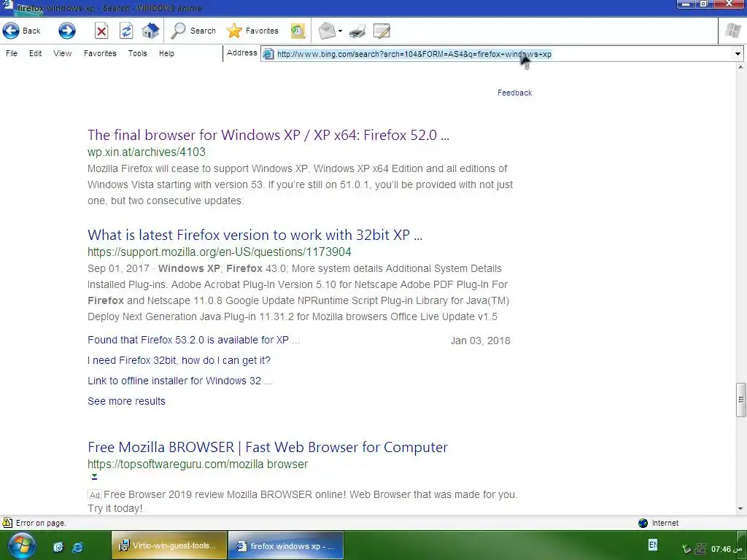Screen dimensions: 747x560
Task: Open the Edit menu
Action: point(35,53)
